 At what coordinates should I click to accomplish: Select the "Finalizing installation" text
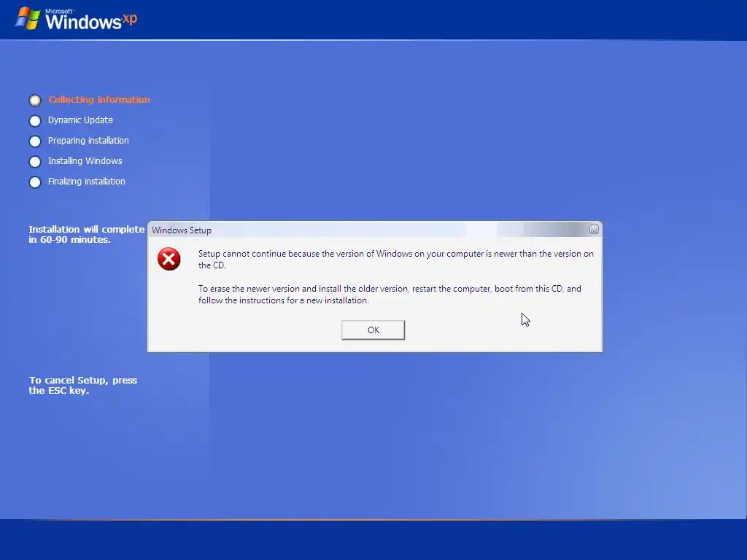tap(86, 182)
